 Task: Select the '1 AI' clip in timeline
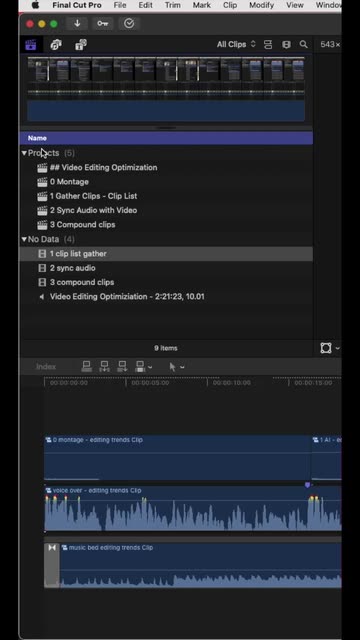[327, 458]
